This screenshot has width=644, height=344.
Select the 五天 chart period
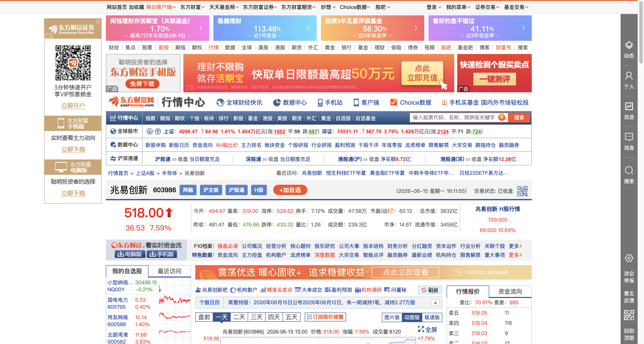[291, 317]
